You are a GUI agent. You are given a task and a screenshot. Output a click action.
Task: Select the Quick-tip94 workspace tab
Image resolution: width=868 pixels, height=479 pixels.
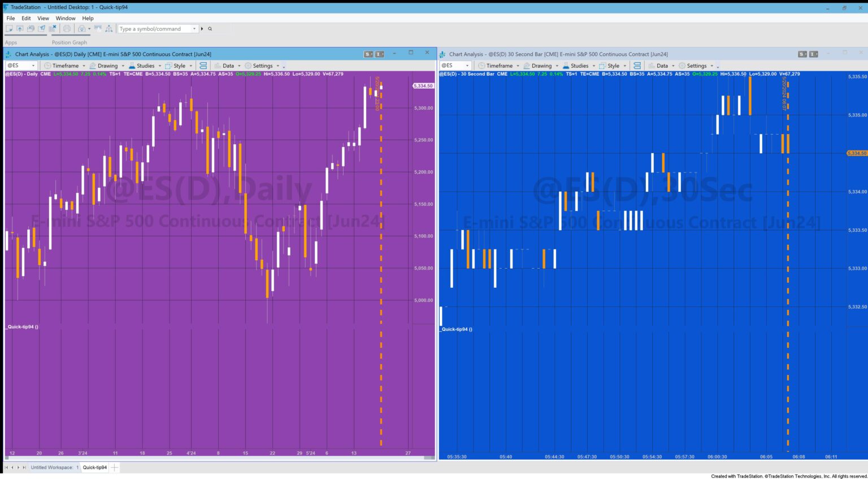[94, 467]
